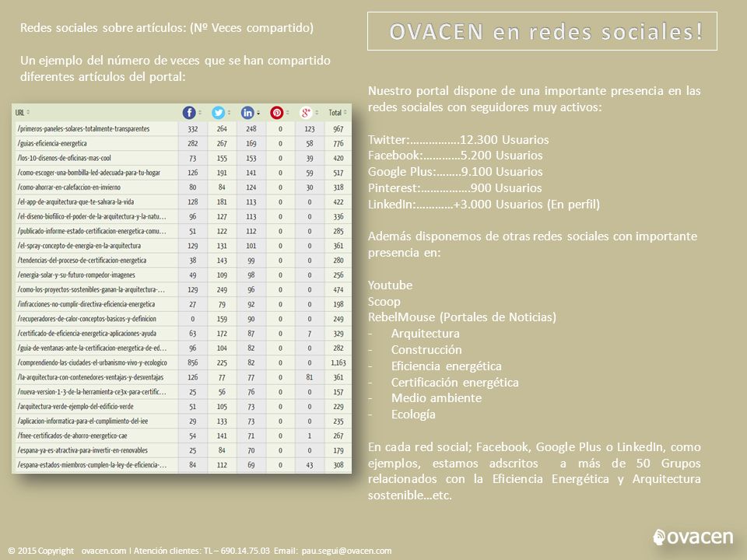Viewport: 747px width, 560px height.
Task: Click the Google Plus icon column header
Action: click(306, 112)
